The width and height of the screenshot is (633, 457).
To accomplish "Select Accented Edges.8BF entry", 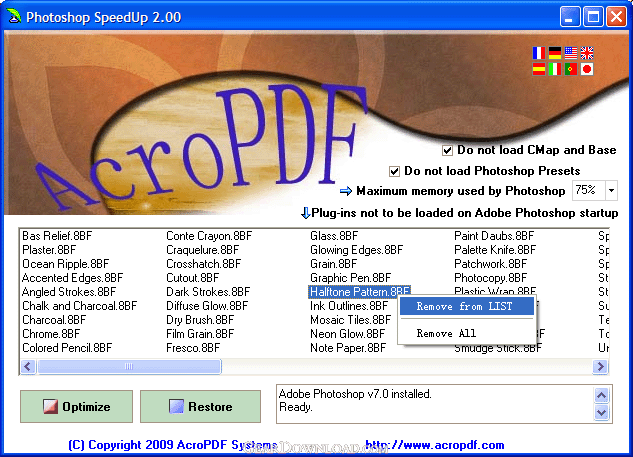I will (73, 278).
